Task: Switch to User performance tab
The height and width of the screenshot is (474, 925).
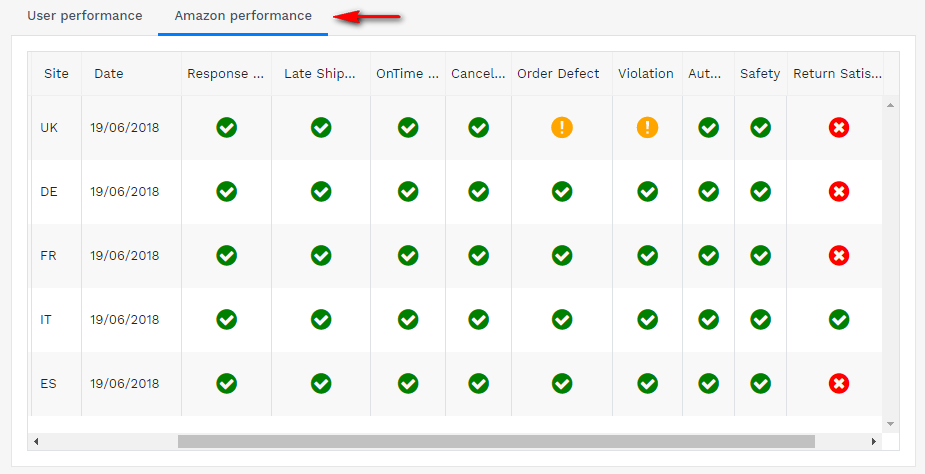Action: tap(84, 16)
